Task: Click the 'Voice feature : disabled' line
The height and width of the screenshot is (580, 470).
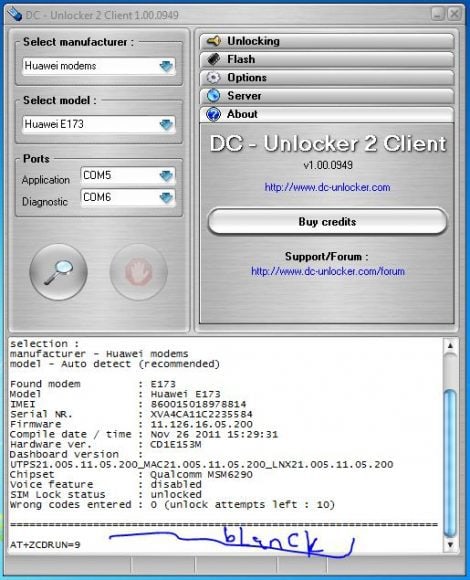Action: [x=105, y=485]
